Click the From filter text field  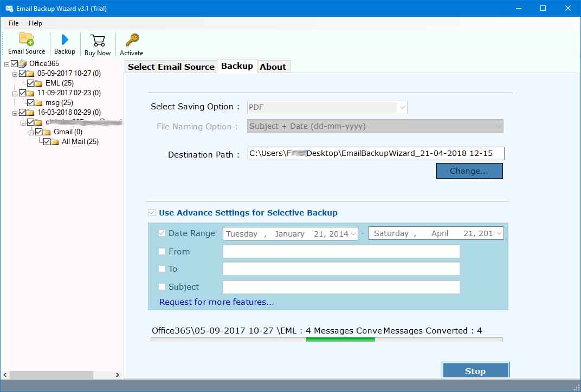341,251
